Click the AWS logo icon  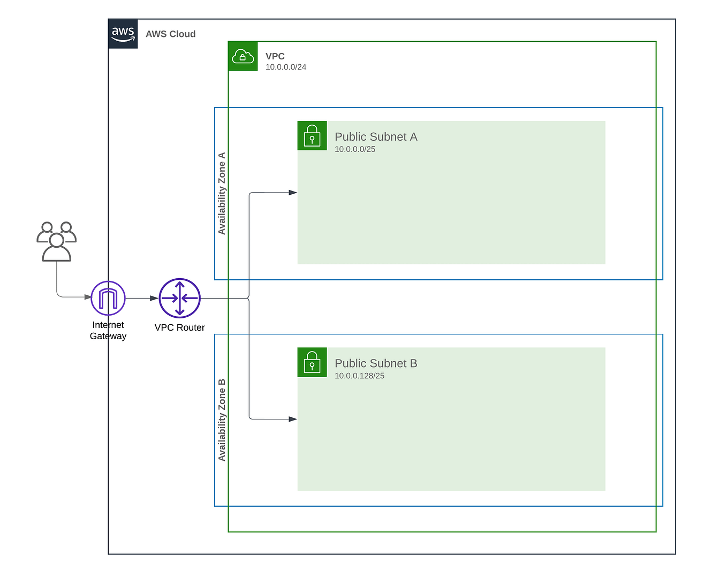point(123,34)
